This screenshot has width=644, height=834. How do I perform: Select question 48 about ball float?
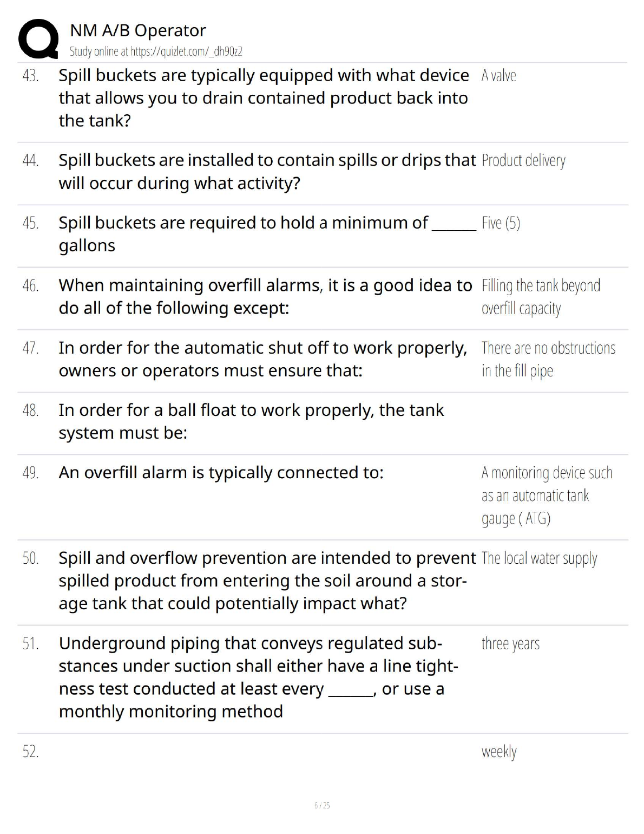[x=251, y=421]
